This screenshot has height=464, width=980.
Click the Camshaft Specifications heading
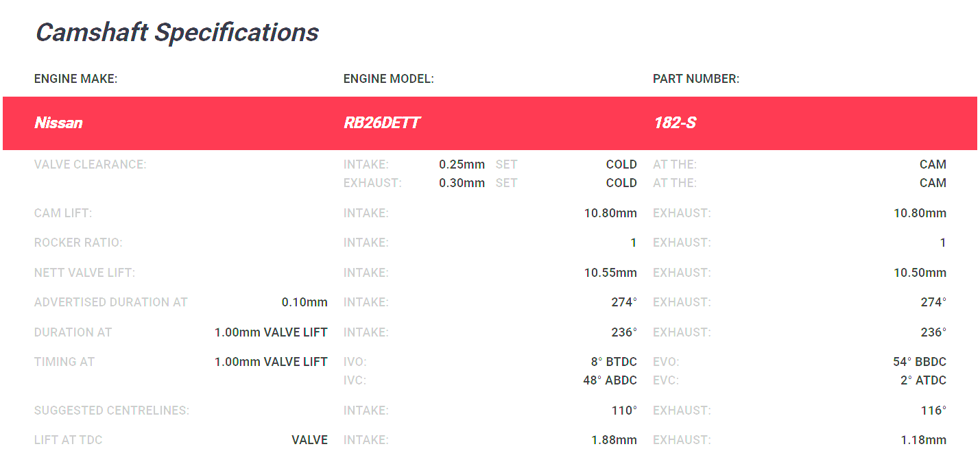coord(177,32)
